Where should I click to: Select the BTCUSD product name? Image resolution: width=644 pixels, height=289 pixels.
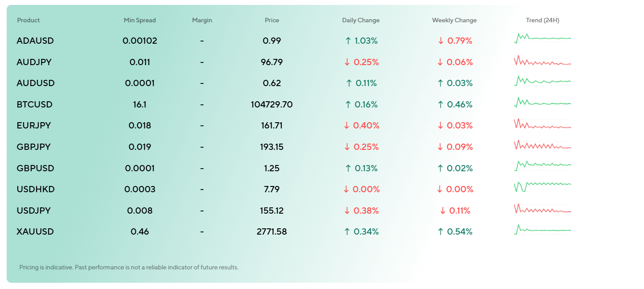34,105
